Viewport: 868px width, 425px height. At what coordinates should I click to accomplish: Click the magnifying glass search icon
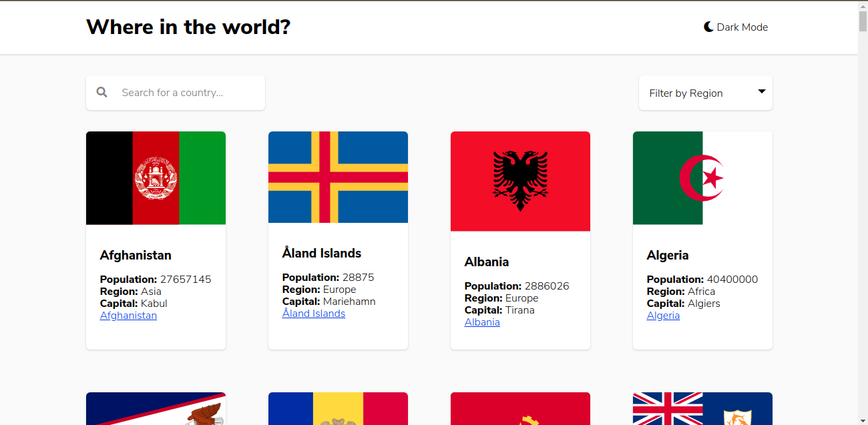(101, 92)
